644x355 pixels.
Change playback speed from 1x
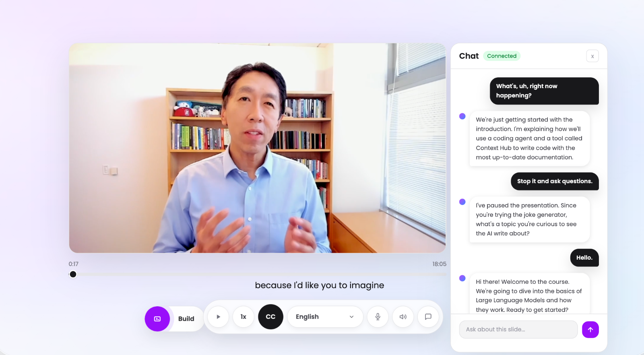coord(244,317)
